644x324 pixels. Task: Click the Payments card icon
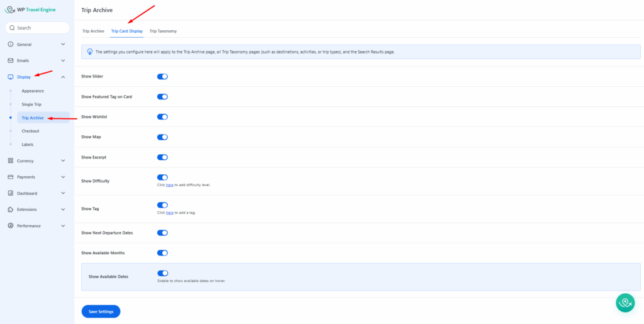pos(11,177)
